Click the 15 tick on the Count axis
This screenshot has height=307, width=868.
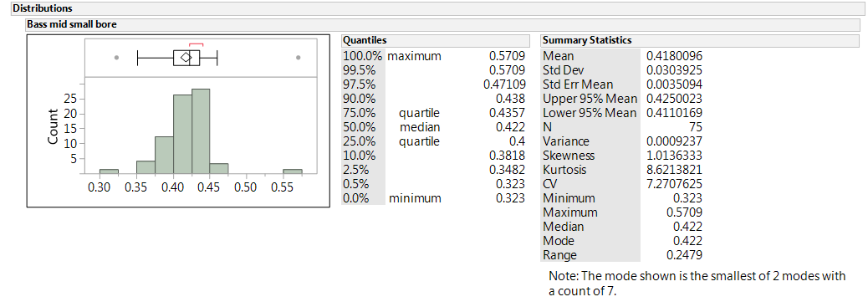tap(70, 129)
